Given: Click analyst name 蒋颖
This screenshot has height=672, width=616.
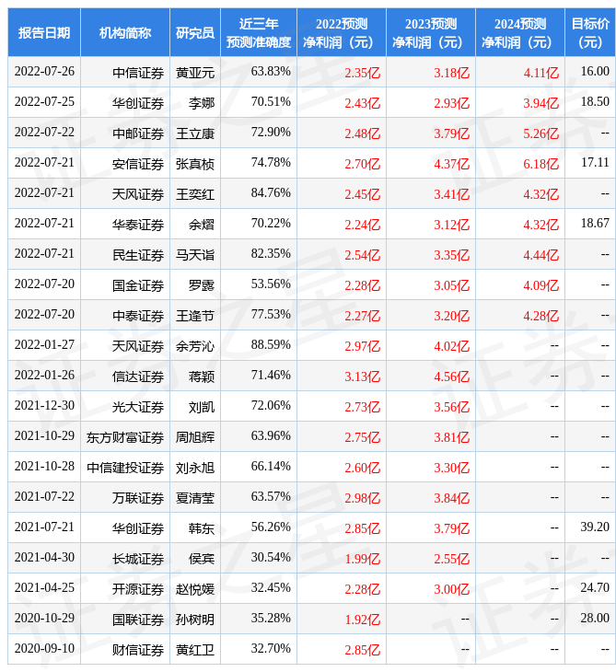Looking at the screenshot, I should [x=202, y=377].
